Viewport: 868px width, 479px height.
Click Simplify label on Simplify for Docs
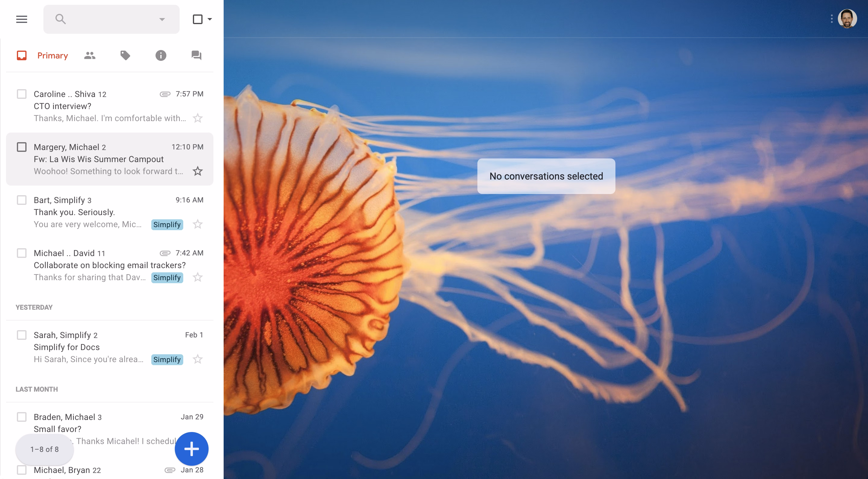[167, 359]
